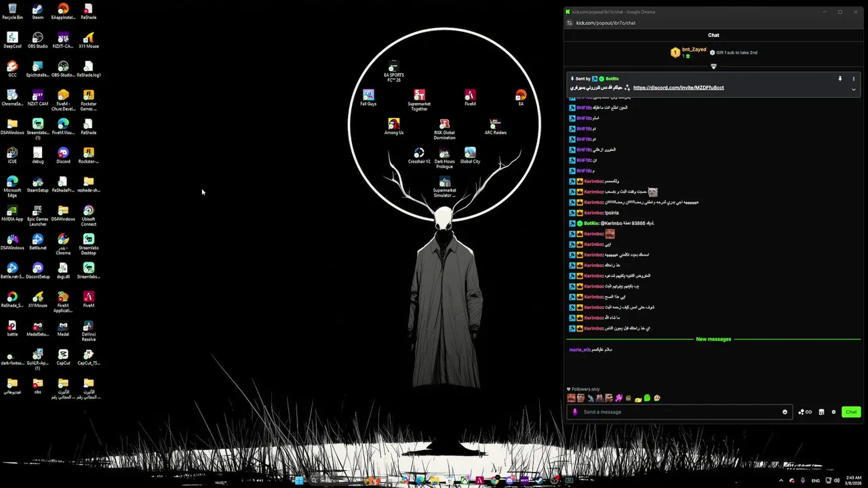
Task: Select the ARC Raiders game icon
Action: point(496,126)
